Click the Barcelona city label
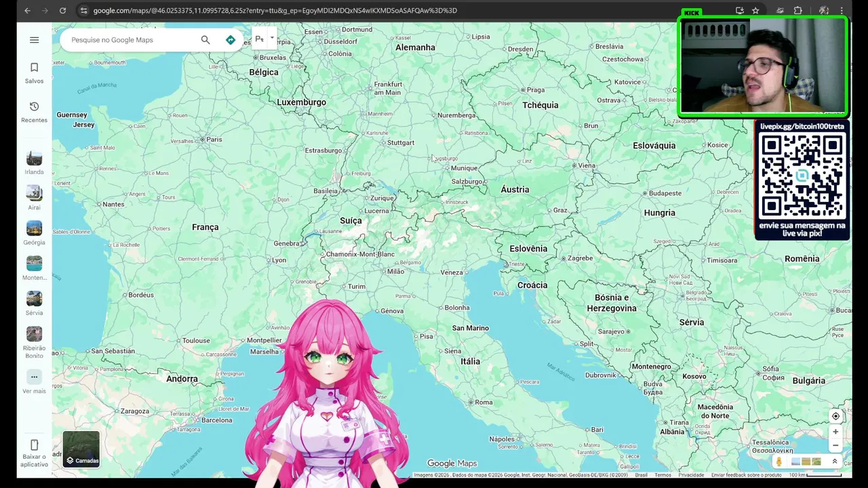 [216, 420]
